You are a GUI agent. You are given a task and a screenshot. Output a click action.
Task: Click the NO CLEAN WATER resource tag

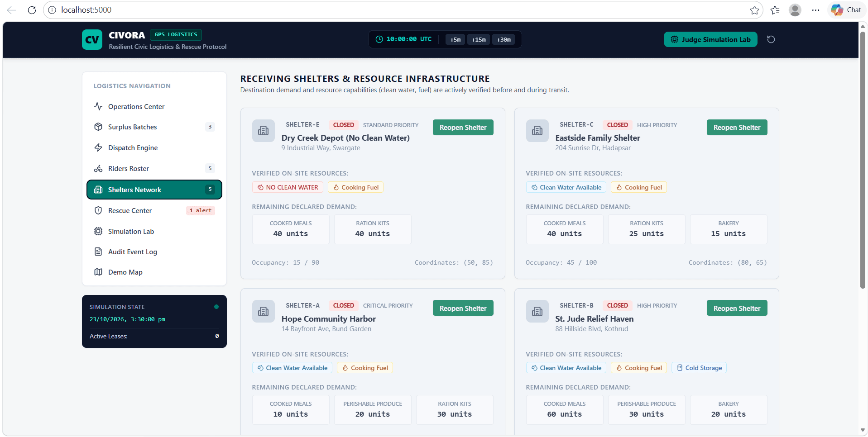(288, 187)
